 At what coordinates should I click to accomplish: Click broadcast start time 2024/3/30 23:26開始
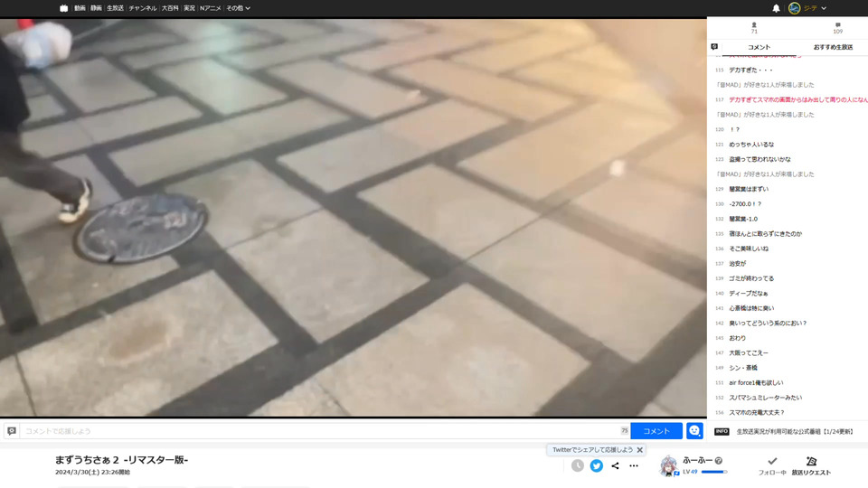(x=92, y=473)
